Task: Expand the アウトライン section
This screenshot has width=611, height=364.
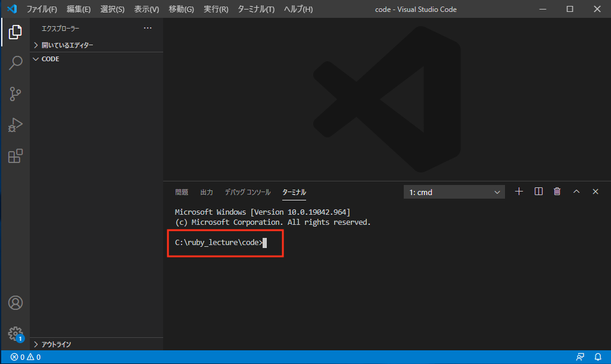Action: (96, 344)
